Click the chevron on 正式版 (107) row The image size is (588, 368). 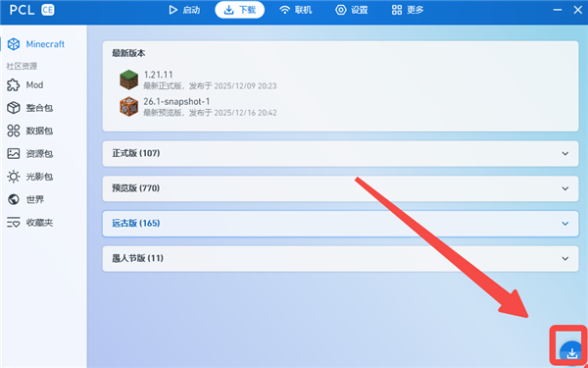(565, 154)
